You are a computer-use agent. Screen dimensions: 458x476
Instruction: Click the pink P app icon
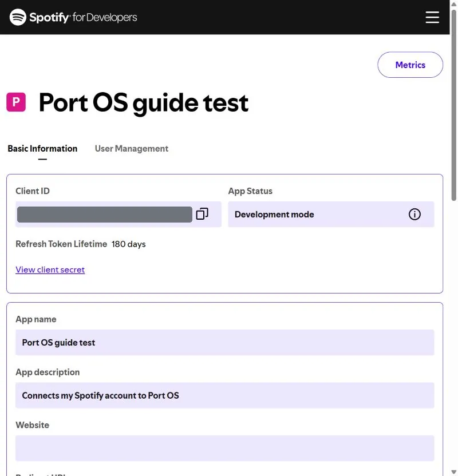(x=16, y=102)
